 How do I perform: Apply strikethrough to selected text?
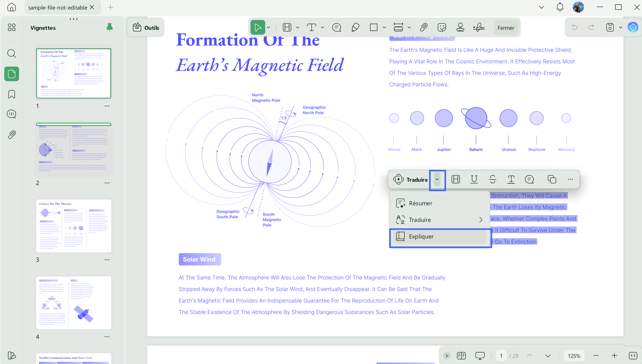[x=492, y=179]
